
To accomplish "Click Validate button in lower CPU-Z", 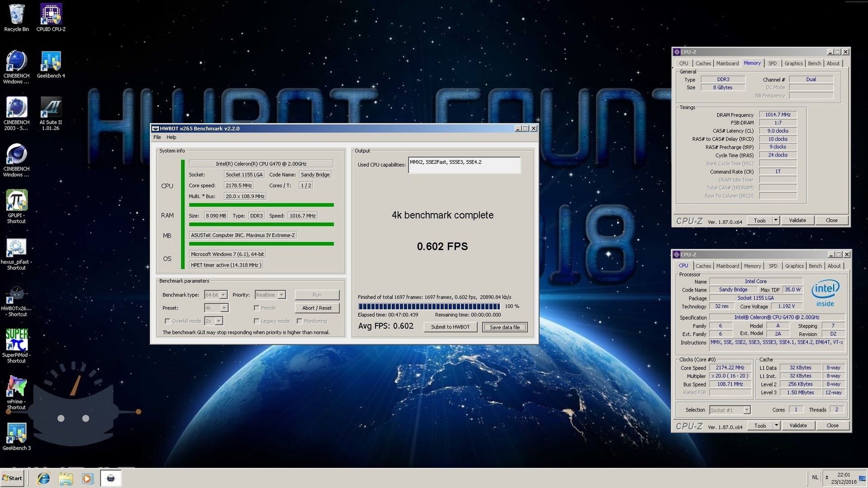I will (x=798, y=426).
